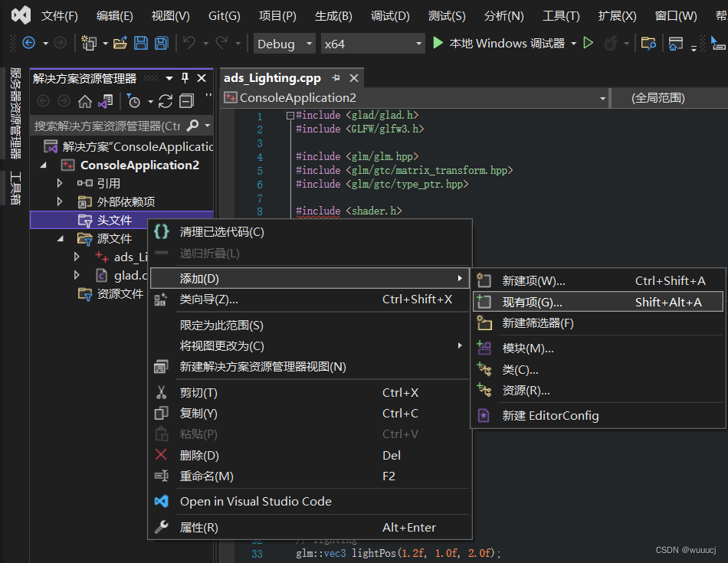Click the open file folder icon
Image resolution: width=728 pixels, height=563 pixels.
point(120,43)
